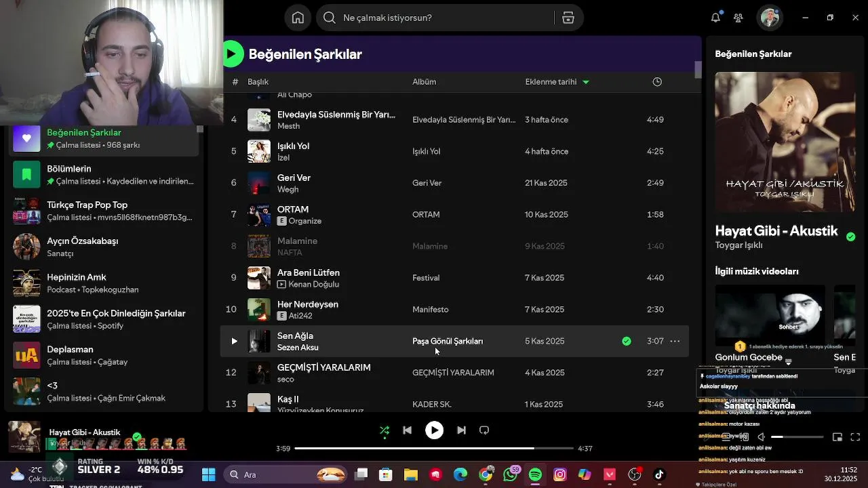Open the Windows Start menu

pos(208,474)
